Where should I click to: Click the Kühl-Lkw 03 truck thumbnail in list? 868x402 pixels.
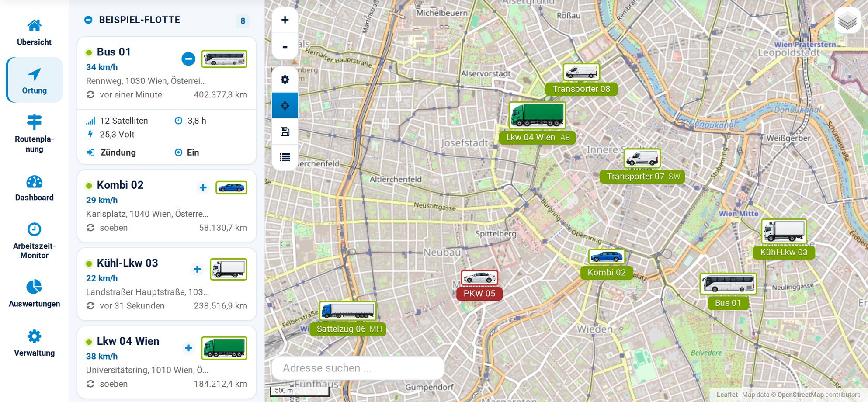click(229, 269)
